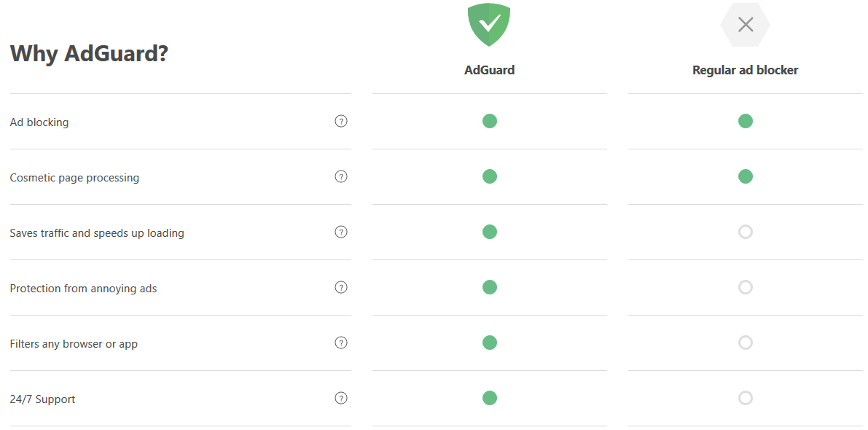Open the tooltip for Ad blocking
868x430 pixels.
340,121
